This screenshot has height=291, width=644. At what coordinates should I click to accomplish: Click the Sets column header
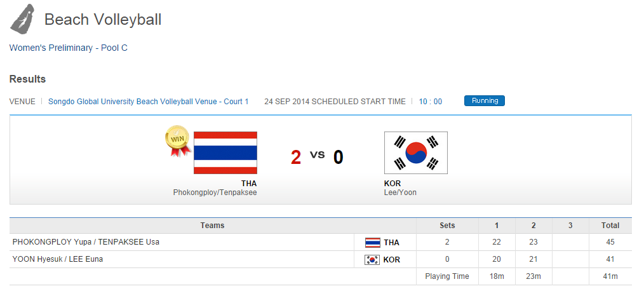pyautogui.click(x=447, y=226)
